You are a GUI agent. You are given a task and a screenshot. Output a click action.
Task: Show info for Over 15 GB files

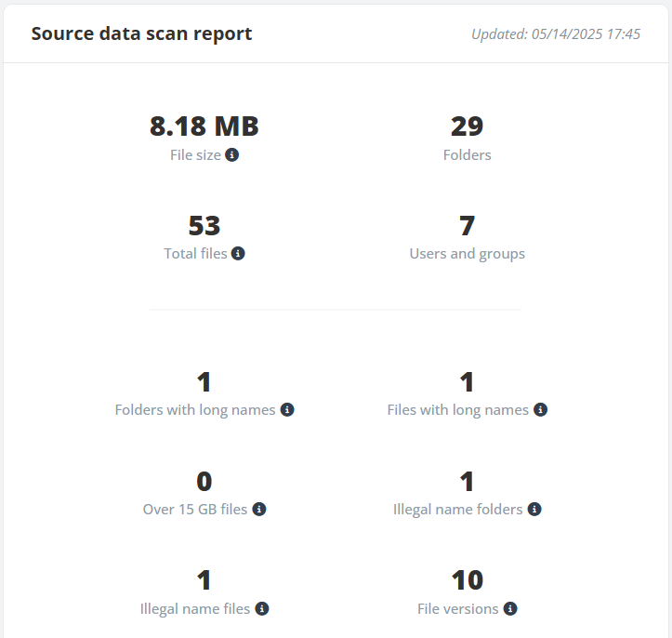[259, 509]
